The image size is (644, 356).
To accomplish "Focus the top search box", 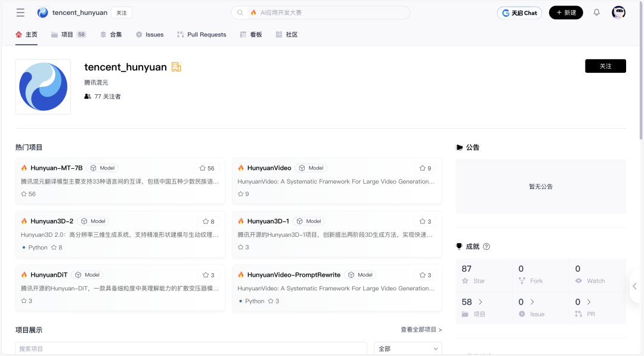I will tap(320, 13).
